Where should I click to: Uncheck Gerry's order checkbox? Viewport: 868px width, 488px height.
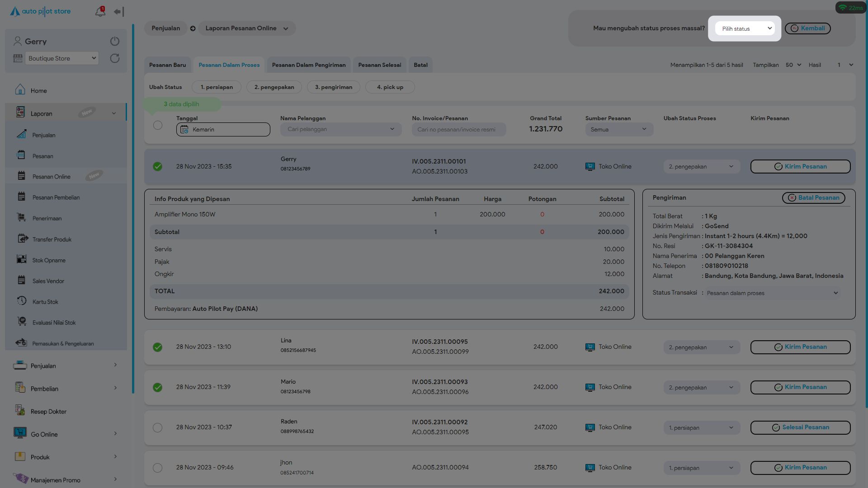[x=157, y=167]
